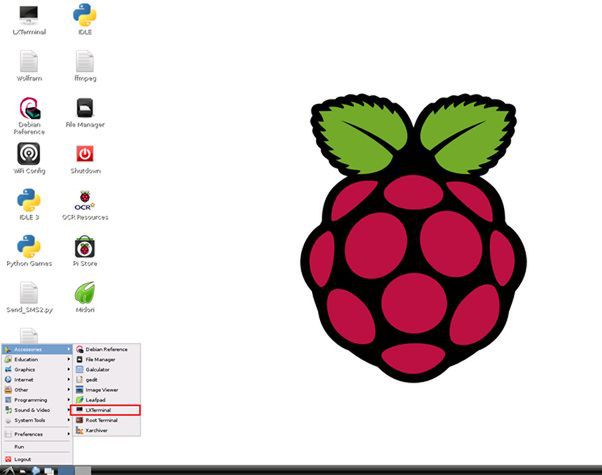Select the Send_SMS2.py file on the desktop
The width and height of the screenshot is (602, 475).
[x=29, y=293]
